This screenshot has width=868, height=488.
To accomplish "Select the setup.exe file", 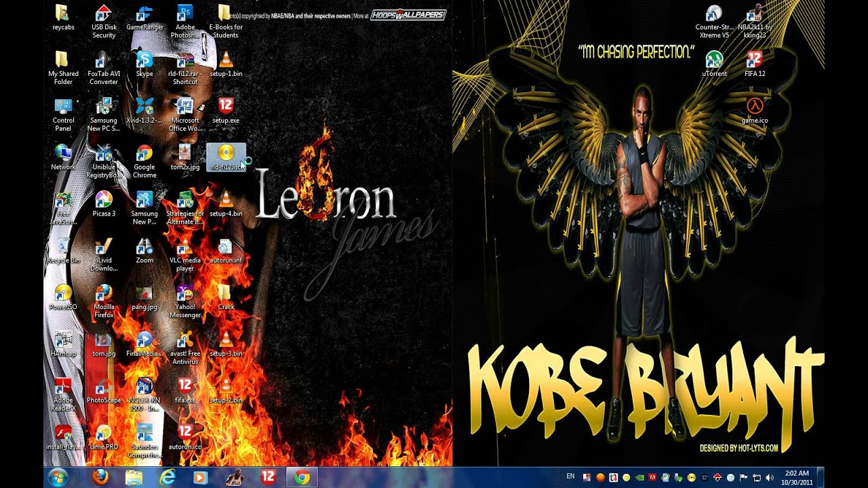I will 226,112.
